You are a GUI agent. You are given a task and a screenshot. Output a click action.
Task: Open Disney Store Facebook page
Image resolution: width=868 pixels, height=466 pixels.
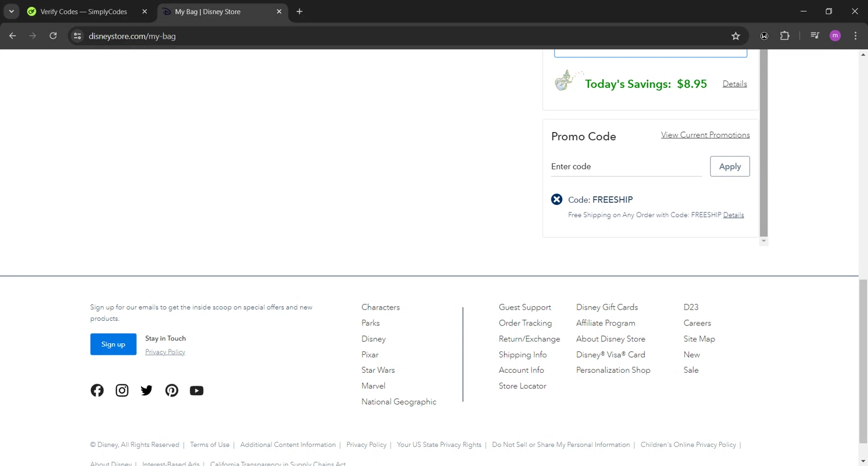(x=97, y=391)
